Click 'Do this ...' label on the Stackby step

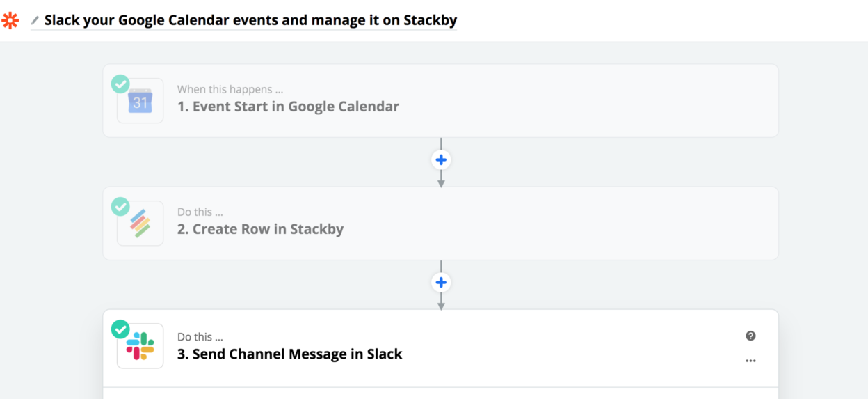click(x=200, y=212)
